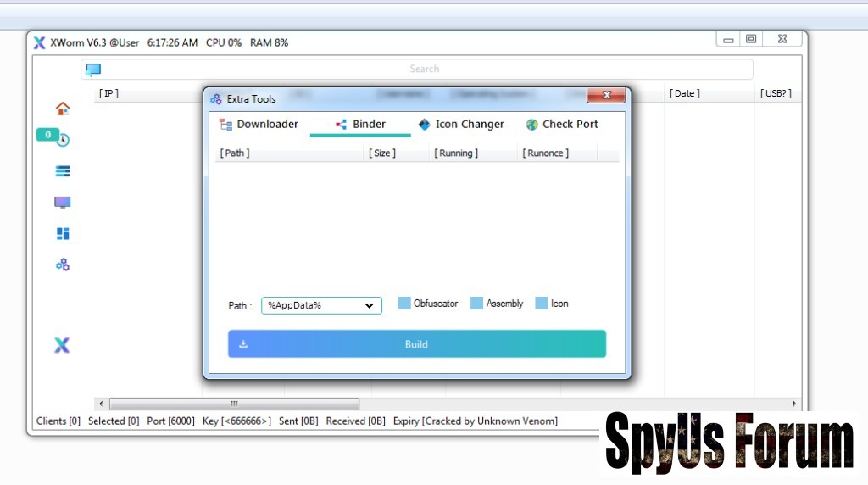Open the dashboard tiles icon in the sidebar
Viewport: 868px width, 485px height.
(x=63, y=234)
